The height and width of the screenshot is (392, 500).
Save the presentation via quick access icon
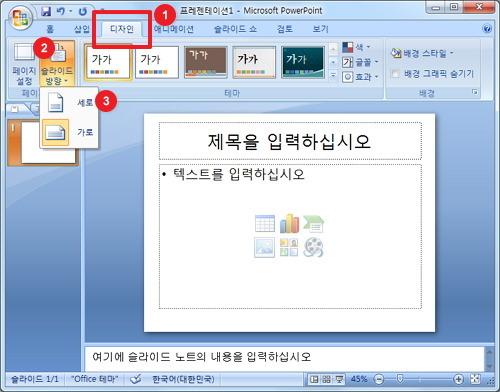coord(46,12)
